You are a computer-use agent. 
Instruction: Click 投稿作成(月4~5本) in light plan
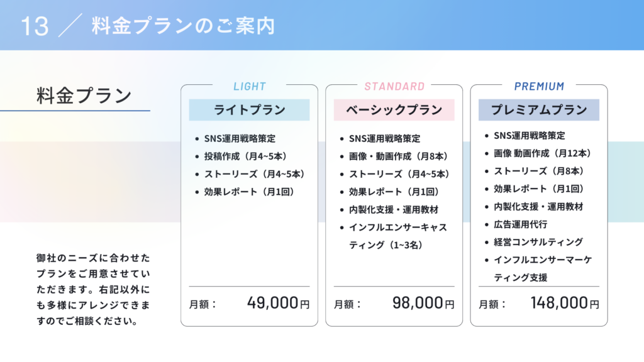[246, 156]
